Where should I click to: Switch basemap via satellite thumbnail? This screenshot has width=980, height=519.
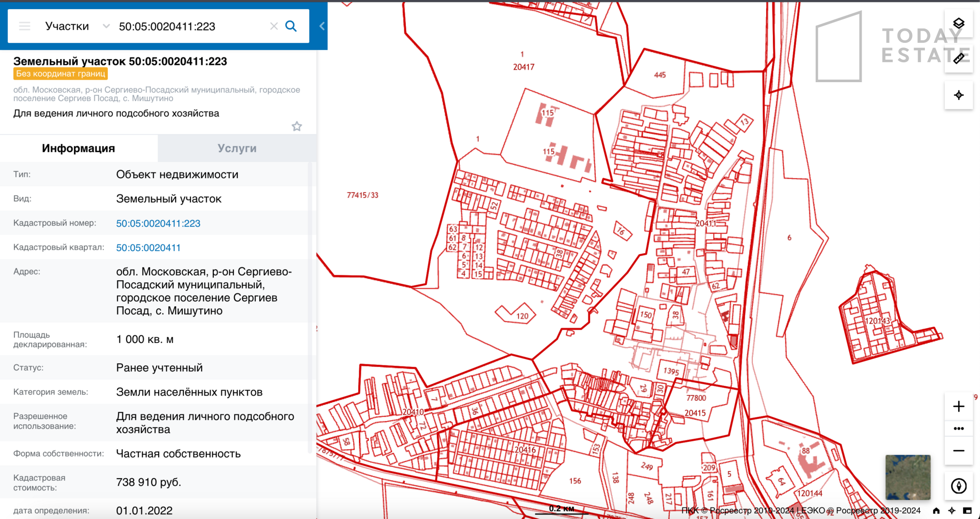[908, 477]
